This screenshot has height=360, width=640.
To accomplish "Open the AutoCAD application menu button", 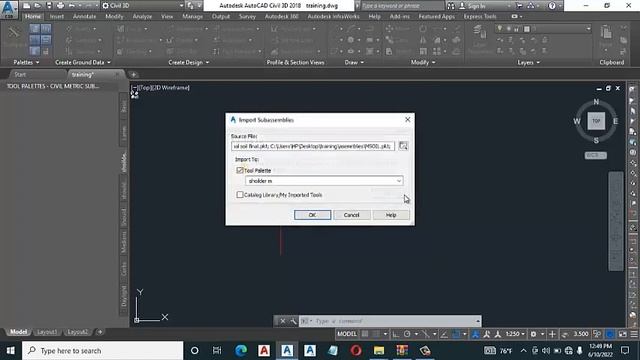I will click(9, 9).
